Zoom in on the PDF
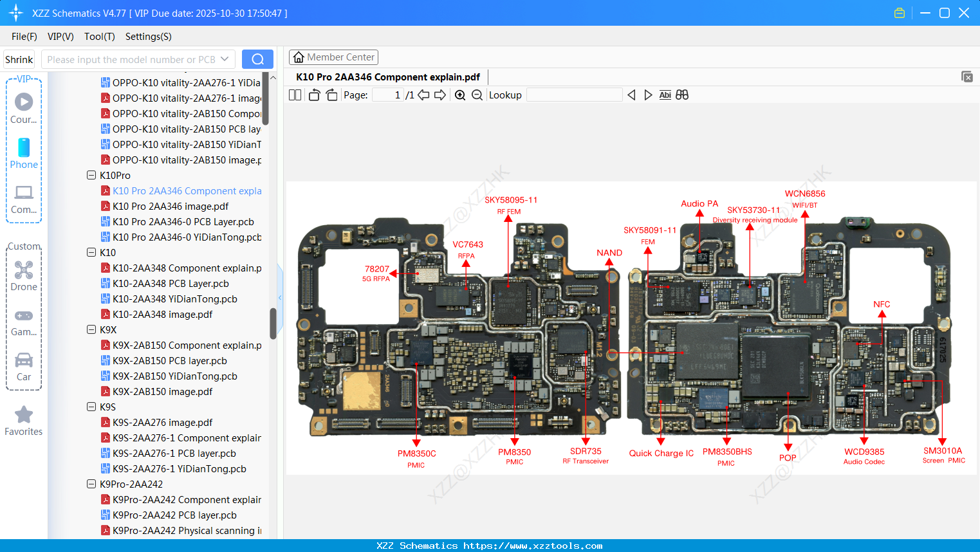The height and width of the screenshot is (552, 980). coord(460,95)
